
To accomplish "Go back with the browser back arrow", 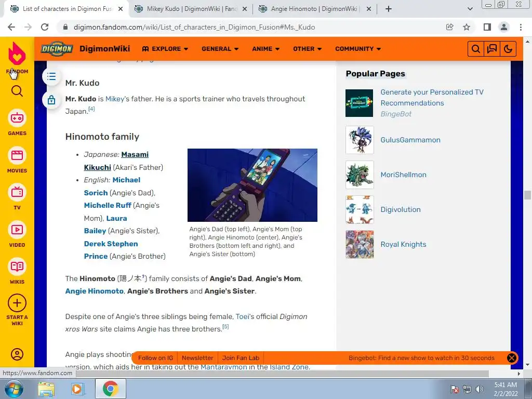I will click(11, 27).
